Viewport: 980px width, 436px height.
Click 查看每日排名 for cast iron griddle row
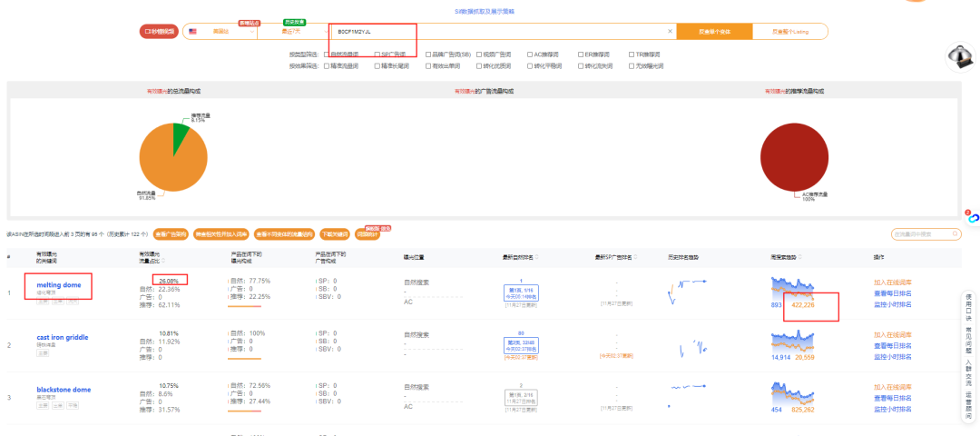pyautogui.click(x=893, y=345)
